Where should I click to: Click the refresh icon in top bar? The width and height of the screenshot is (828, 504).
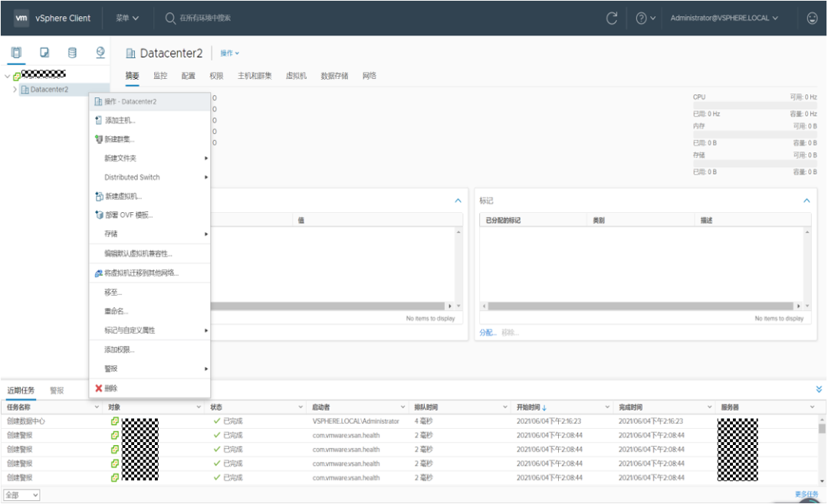(x=612, y=18)
